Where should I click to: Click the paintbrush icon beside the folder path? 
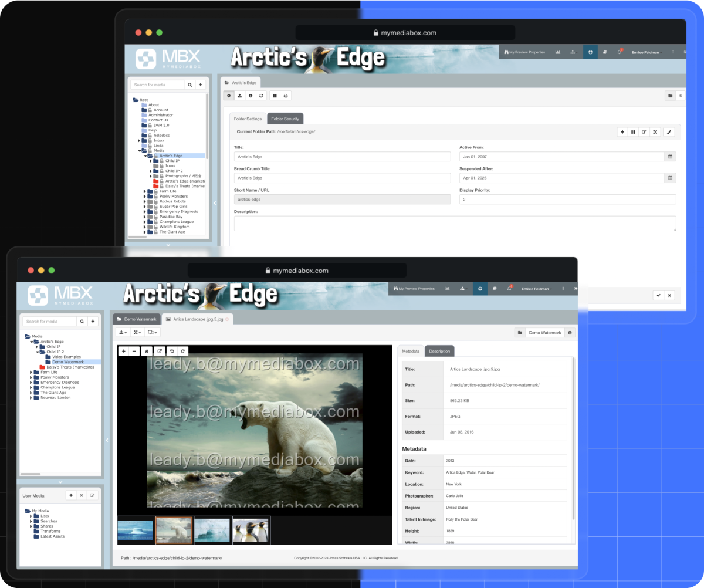[669, 132]
